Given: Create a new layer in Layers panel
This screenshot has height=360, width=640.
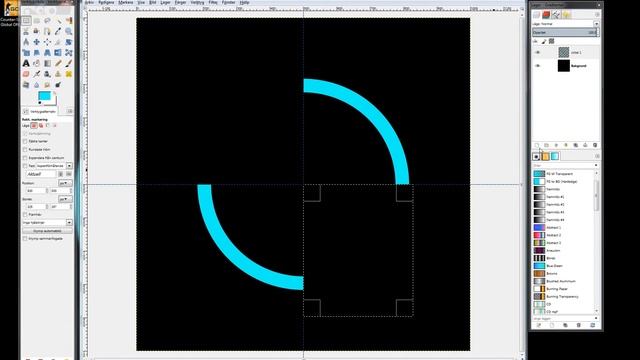Looking at the screenshot, I should click(537, 145).
